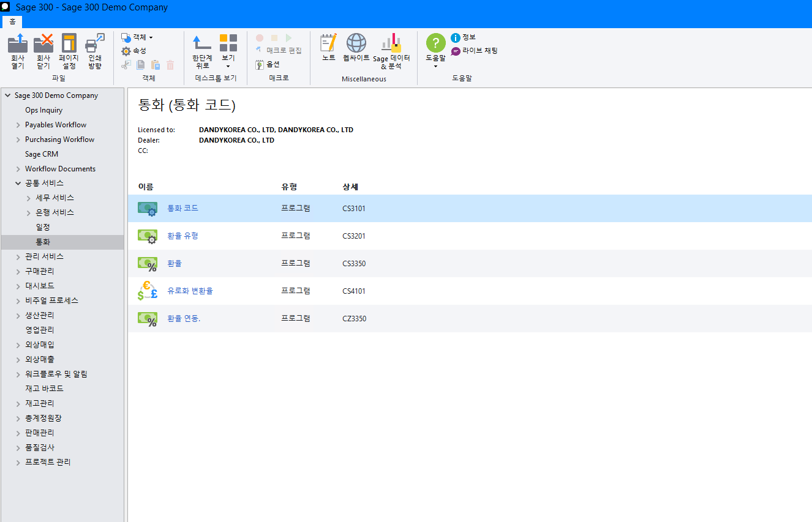Click the 웹사이트 globe icon
The height and width of the screenshot is (522, 812).
click(356, 44)
